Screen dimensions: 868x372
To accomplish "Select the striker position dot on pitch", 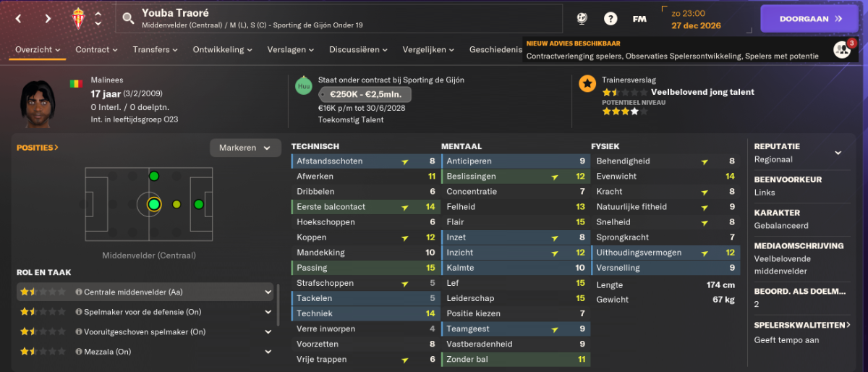I will 197,204.
